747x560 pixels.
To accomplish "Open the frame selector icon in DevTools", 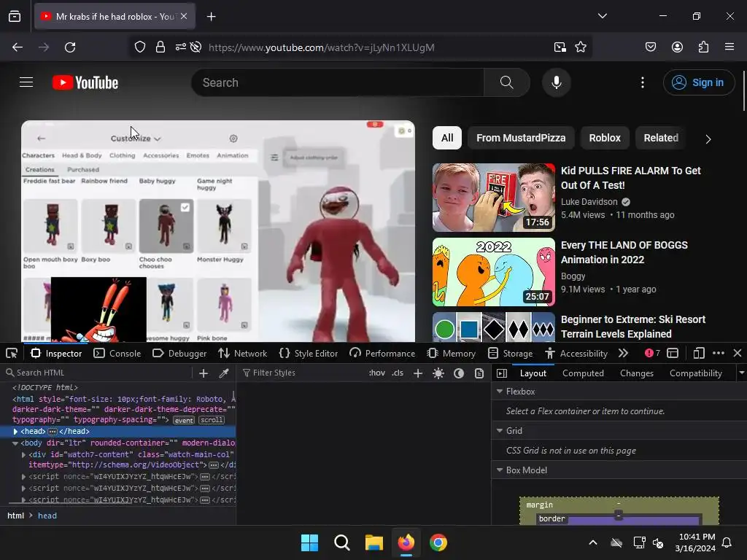I will tap(673, 354).
